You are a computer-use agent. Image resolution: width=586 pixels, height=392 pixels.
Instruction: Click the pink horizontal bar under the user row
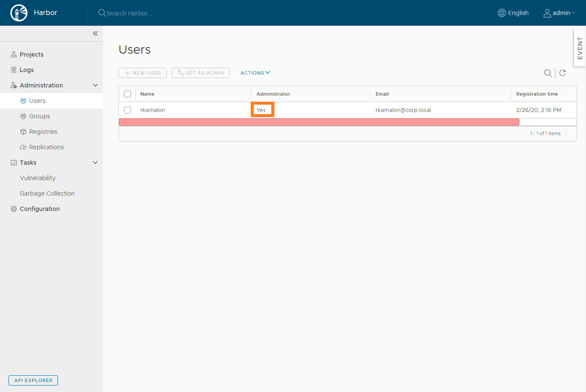point(319,122)
